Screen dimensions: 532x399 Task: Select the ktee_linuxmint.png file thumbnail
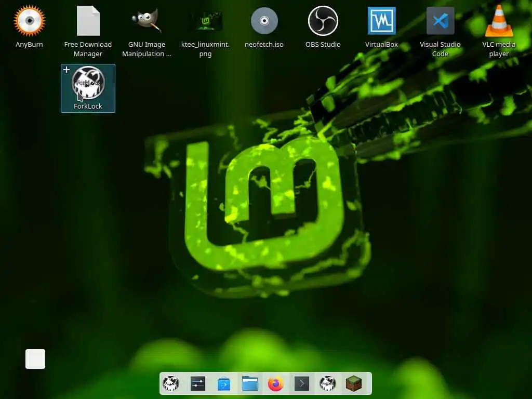click(x=205, y=21)
